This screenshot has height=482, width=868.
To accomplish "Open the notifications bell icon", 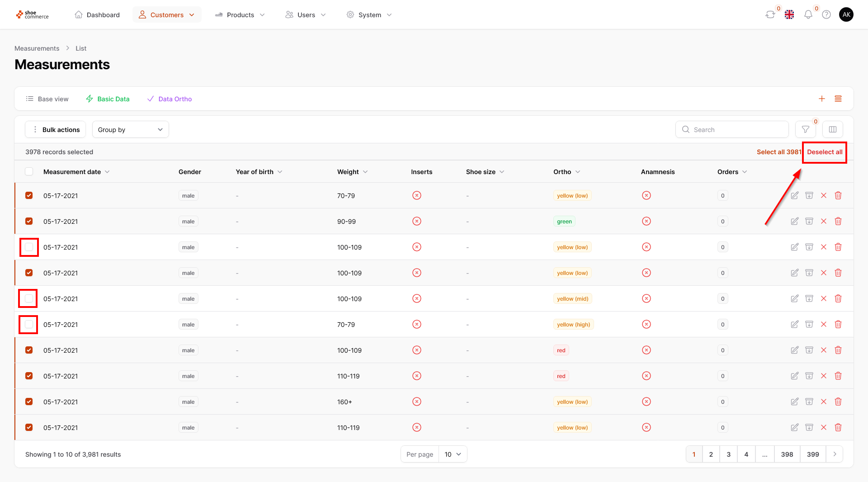I will [808, 15].
